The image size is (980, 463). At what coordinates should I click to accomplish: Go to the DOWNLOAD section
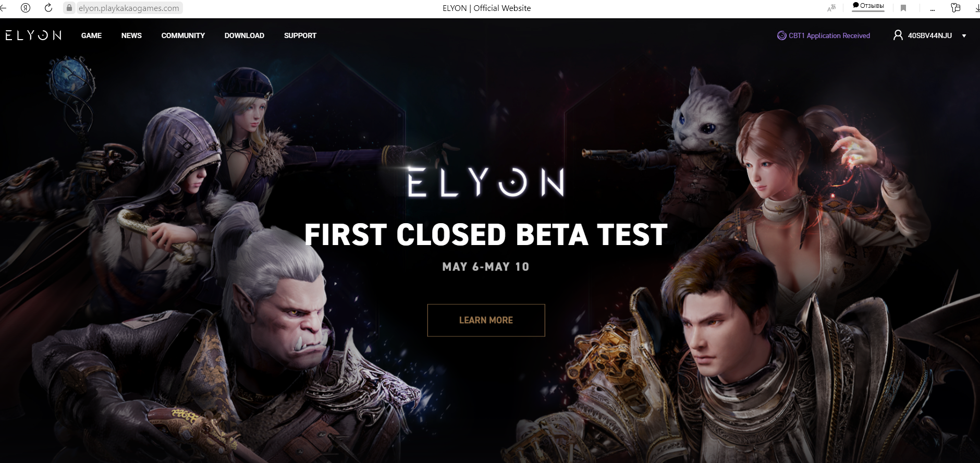tap(244, 35)
